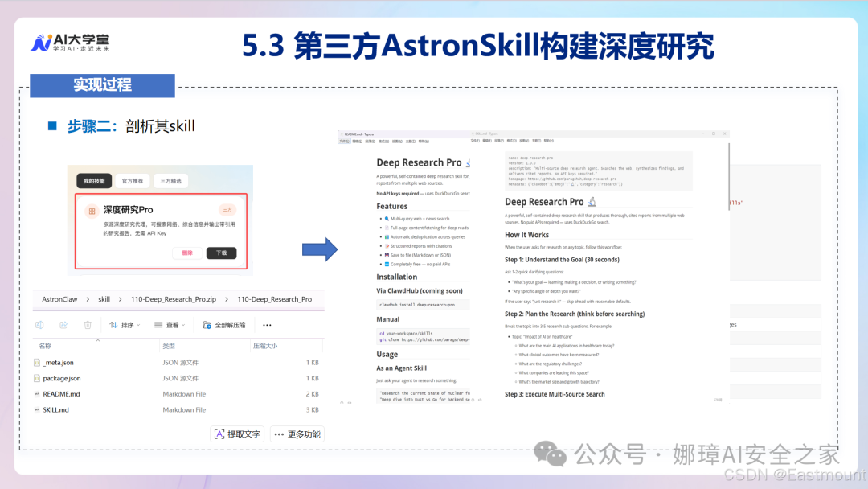868x489 pixels.
Task: Click the 下载 button on the 深度研究Pro card
Action: (222, 253)
